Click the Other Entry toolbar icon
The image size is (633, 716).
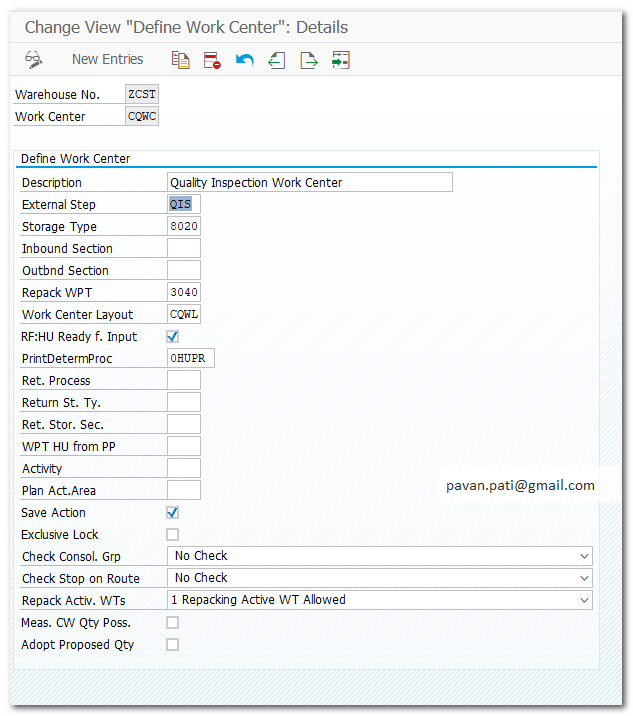pos(341,60)
